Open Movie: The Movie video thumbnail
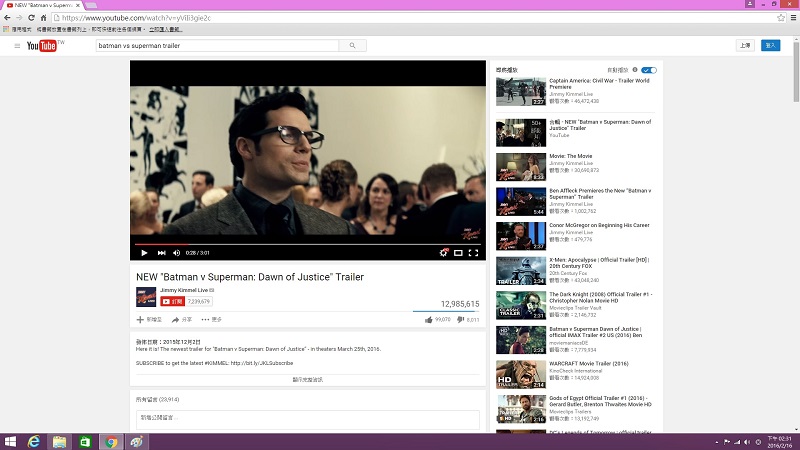Screen dimensions: 800x450 point(521,167)
